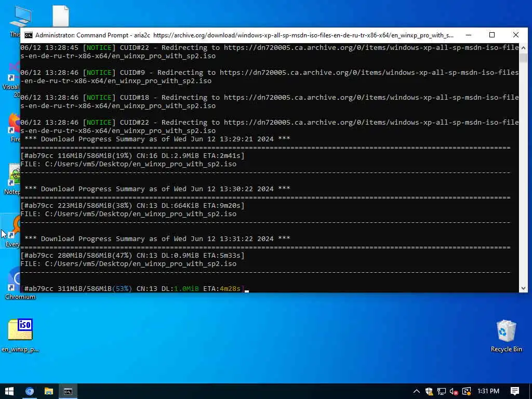This screenshot has width=532, height=399.
Task: Open File Explorer from the taskbar
Action: [x=49, y=391]
